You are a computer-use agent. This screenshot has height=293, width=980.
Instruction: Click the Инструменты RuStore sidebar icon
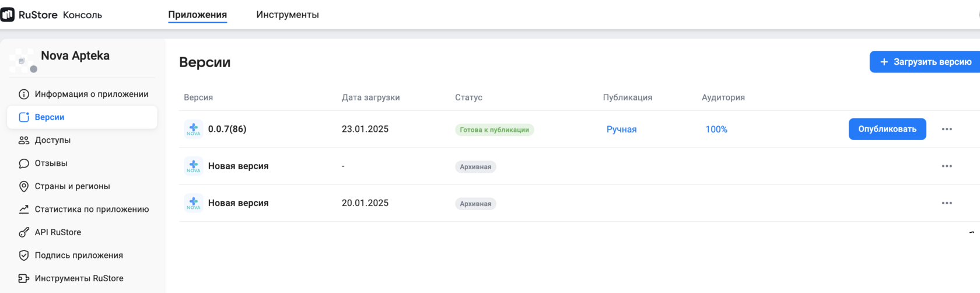pyautogui.click(x=24, y=278)
